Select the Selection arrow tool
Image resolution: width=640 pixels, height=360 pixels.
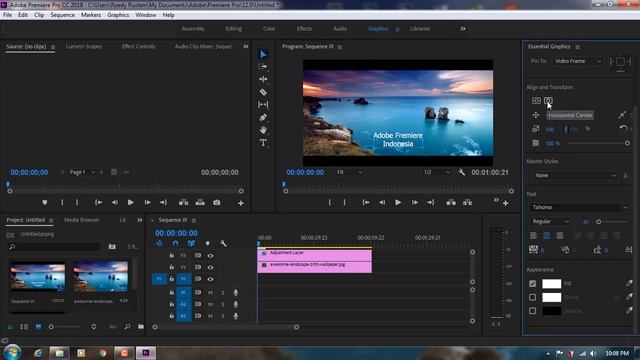(x=263, y=54)
